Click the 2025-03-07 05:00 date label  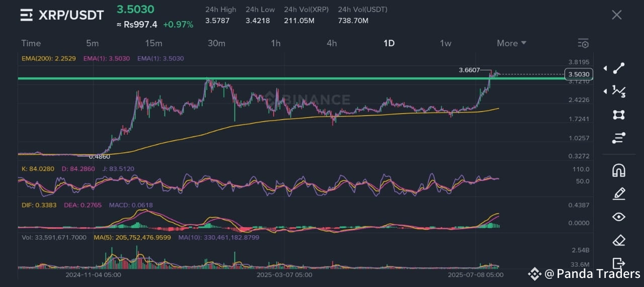pos(284,275)
